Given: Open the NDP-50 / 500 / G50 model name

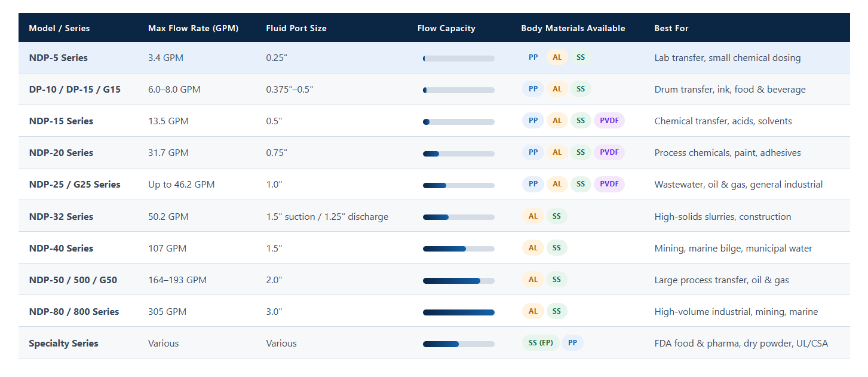Looking at the screenshot, I should tap(73, 280).
